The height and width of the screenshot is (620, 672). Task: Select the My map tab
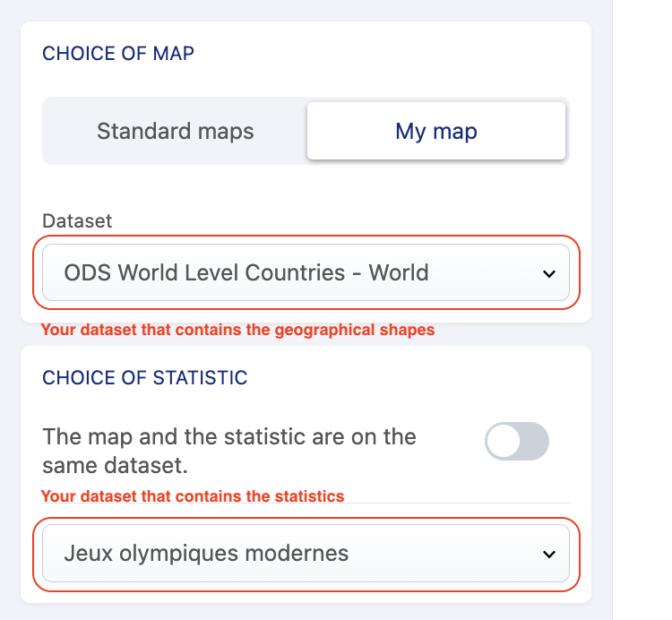coord(435,132)
